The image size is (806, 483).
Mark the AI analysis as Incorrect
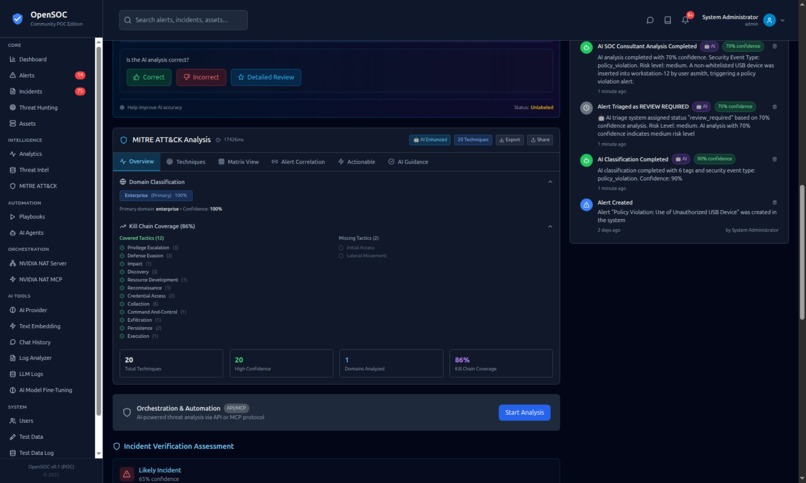(x=201, y=77)
